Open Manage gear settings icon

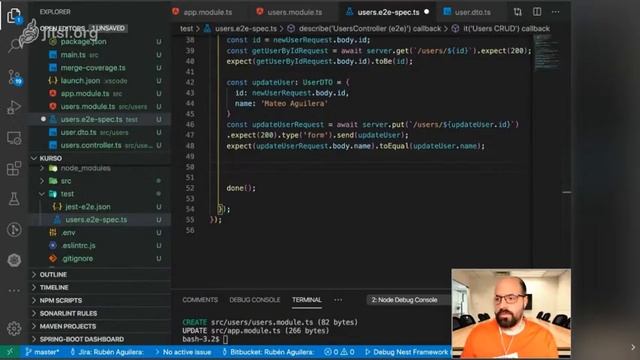point(14,328)
